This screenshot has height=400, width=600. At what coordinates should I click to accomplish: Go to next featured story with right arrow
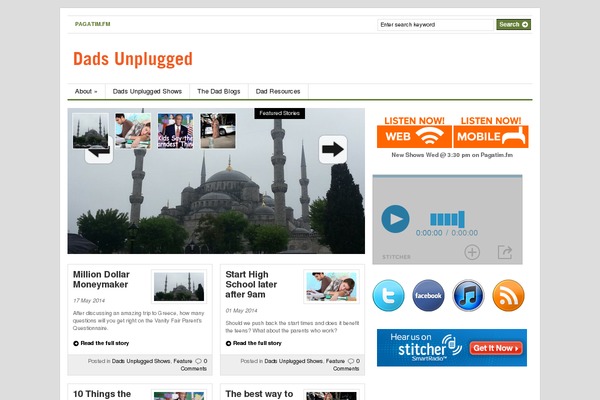coord(333,149)
